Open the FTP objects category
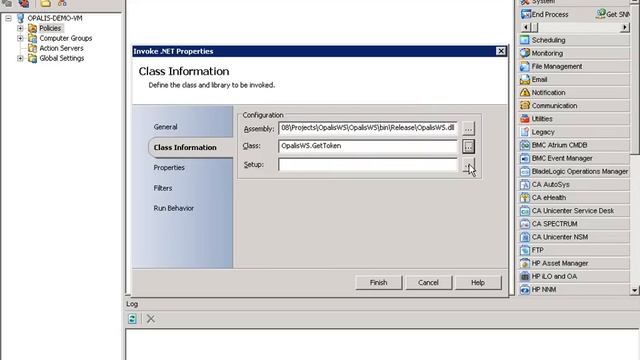 (x=574, y=250)
